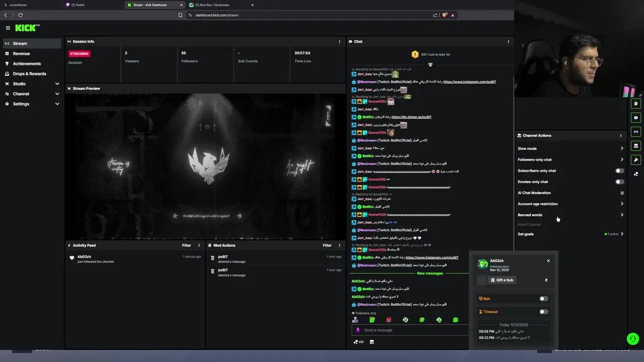Screen dimensions: 644x362
Task: Toggle Emotes-only chat switch
Action: pos(620,182)
